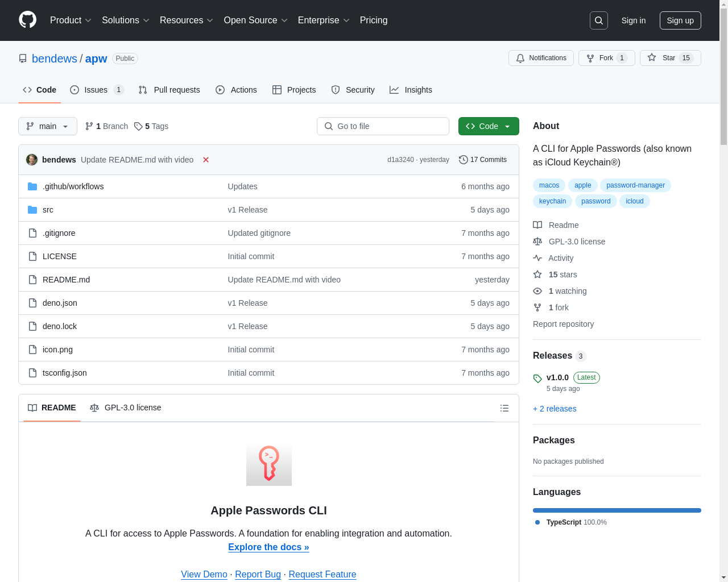Open the 17 Commits history link
The height and width of the screenshot is (582, 728).
pos(483,160)
